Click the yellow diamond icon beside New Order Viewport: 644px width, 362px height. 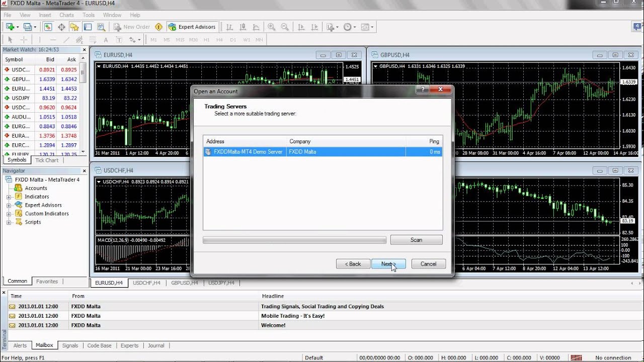tap(159, 27)
